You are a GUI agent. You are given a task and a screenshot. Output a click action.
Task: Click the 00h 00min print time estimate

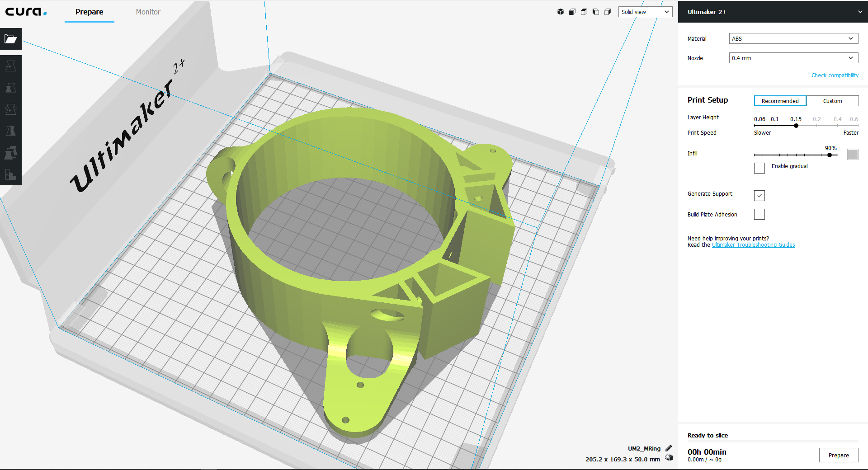(707, 452)
